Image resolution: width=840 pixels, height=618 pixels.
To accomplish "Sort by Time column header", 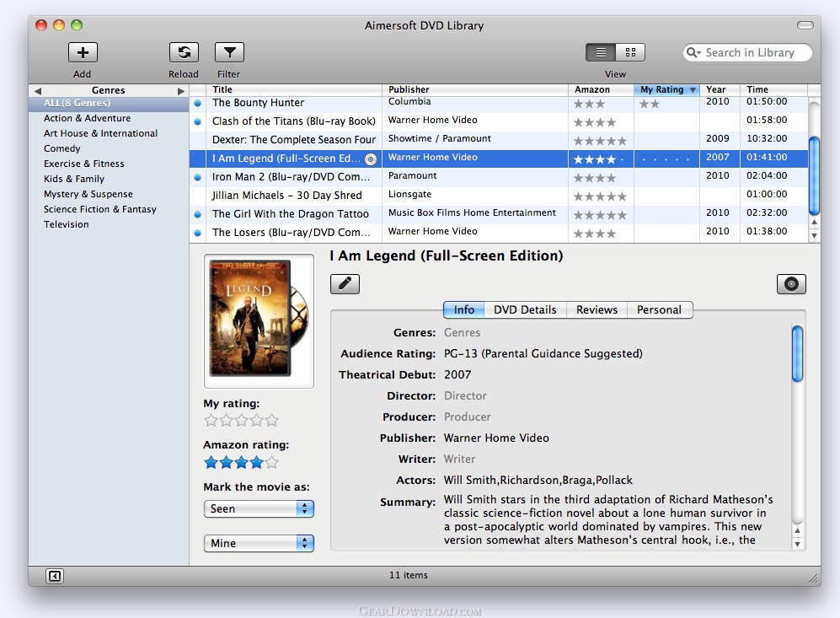I will click(x=773, y=89).
